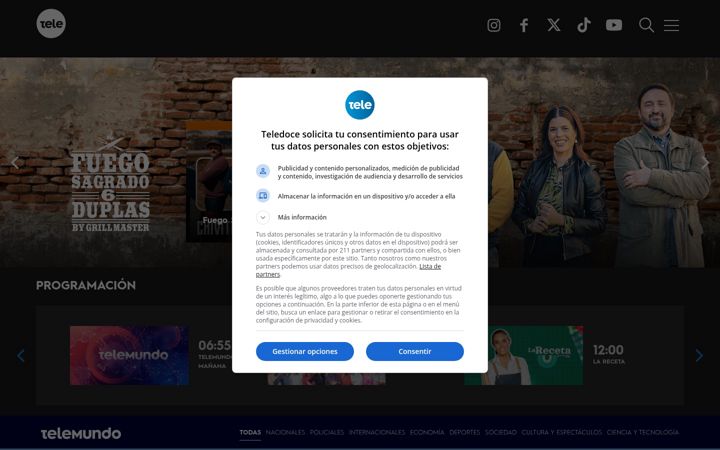Viewport: 720px width, 450px height.
Task: Click the device storage icon in dialog
Action: 263,196
